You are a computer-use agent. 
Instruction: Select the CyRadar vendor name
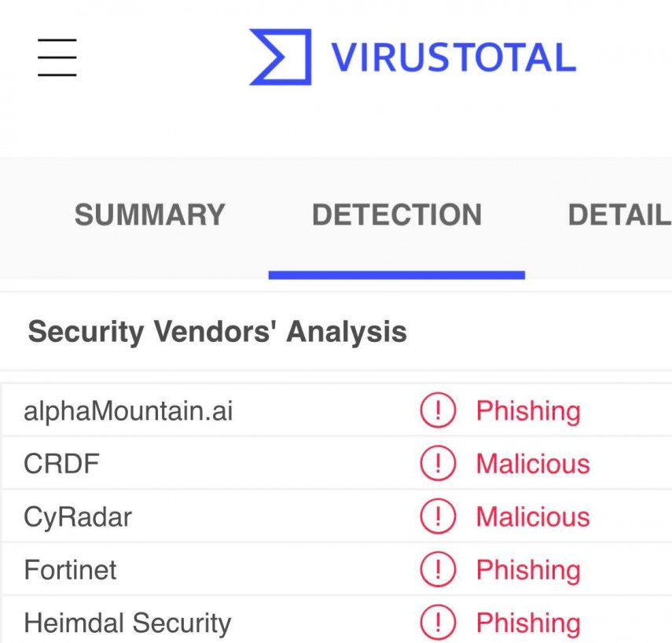78,517
